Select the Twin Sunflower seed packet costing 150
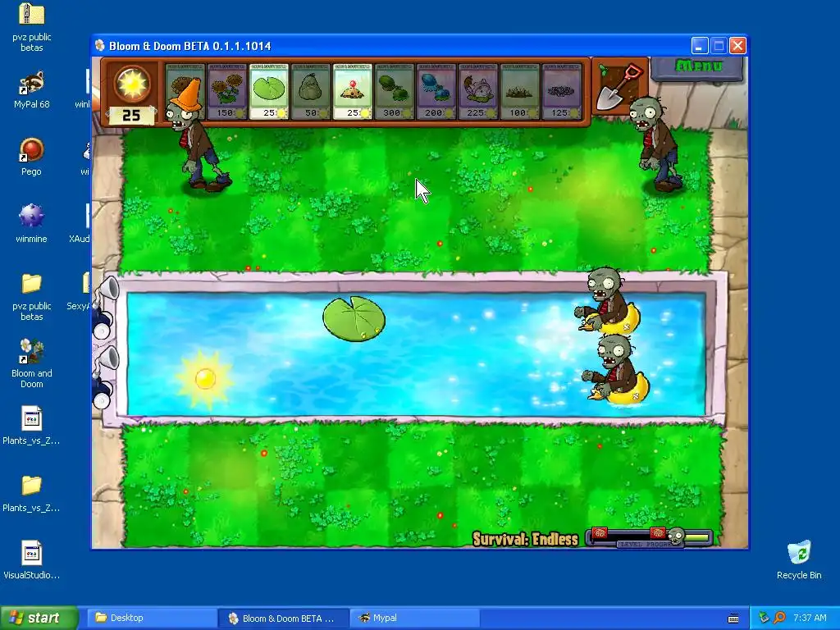 click(x=227, y=92)
